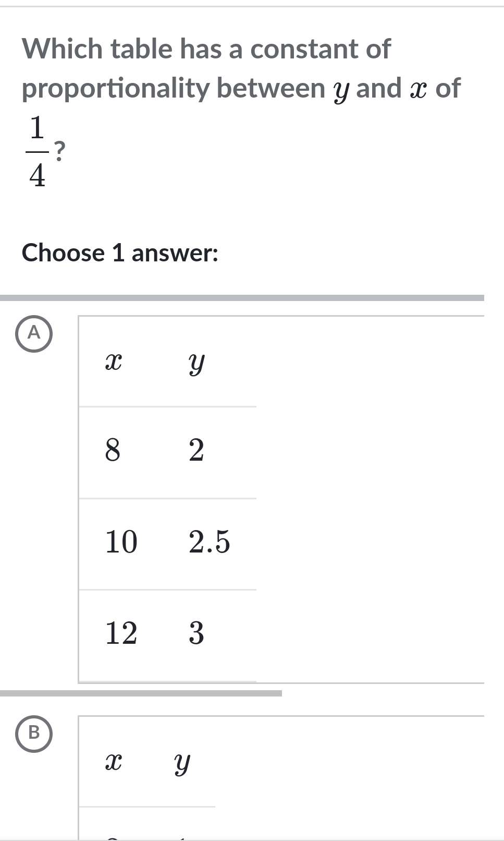Click the cell containing 2.5 in table A
This screenshot has height=841, width=504.
(209, 542)
